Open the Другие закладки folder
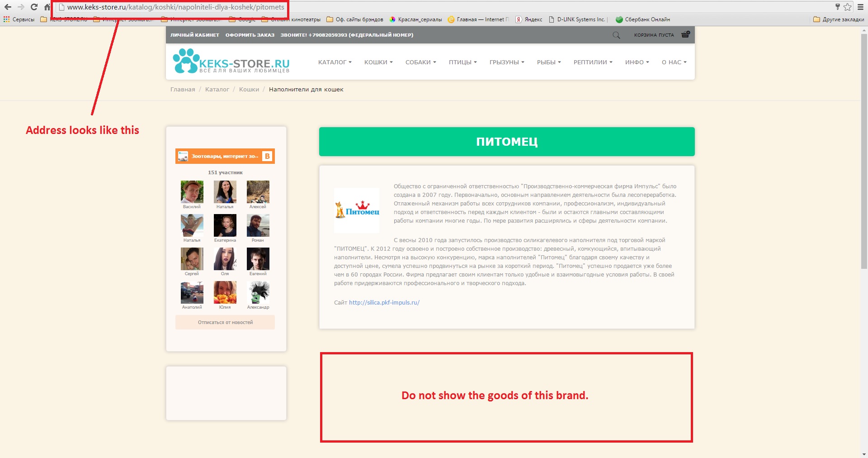The width and height of the screenshot is (868, 458). point(839,19)
